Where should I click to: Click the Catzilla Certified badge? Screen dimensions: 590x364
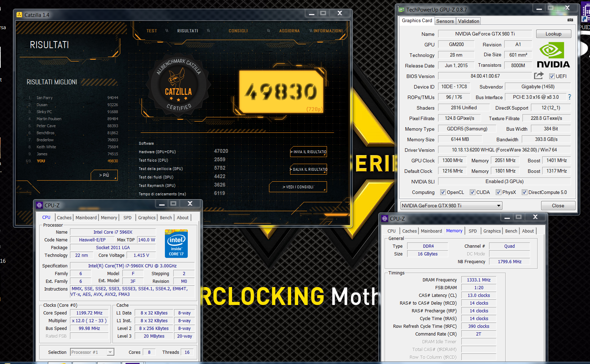[179, 85]
